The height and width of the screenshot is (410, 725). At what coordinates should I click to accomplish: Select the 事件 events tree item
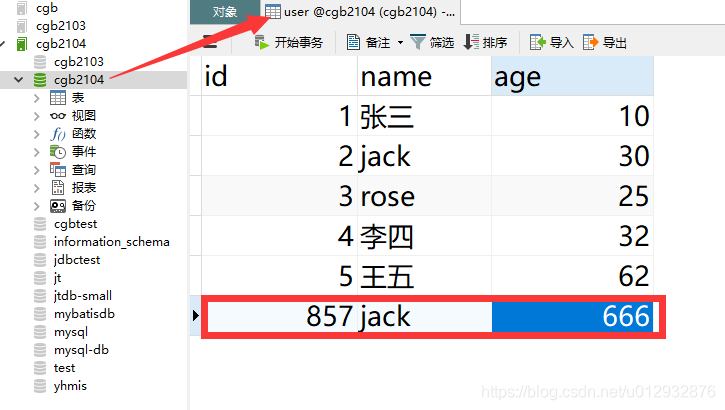pyautogui.click(x=83, y=152)
